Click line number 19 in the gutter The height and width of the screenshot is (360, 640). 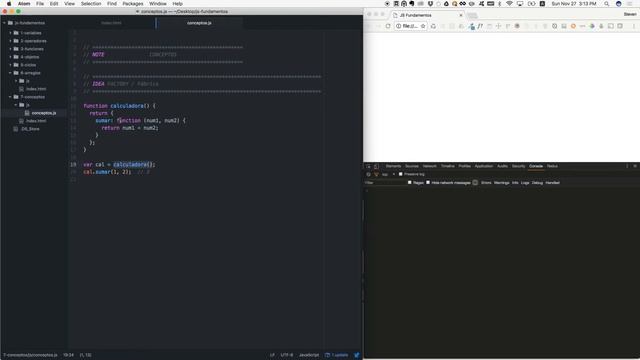(x=73, y=164)
